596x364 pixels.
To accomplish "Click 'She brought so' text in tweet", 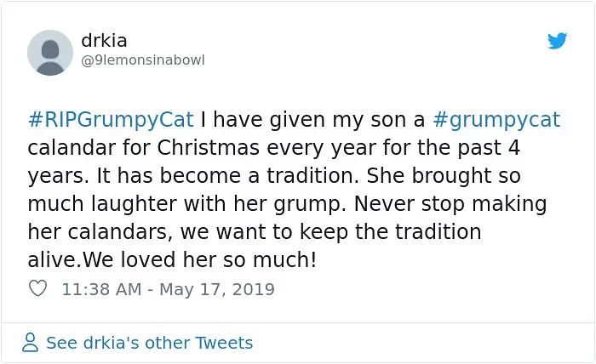I will click(444, 176).
